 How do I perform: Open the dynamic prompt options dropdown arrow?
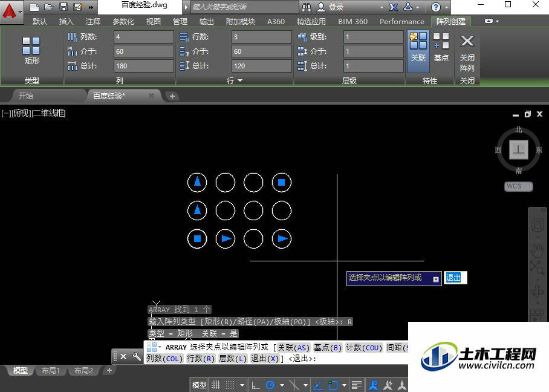[x=436, y=279]
